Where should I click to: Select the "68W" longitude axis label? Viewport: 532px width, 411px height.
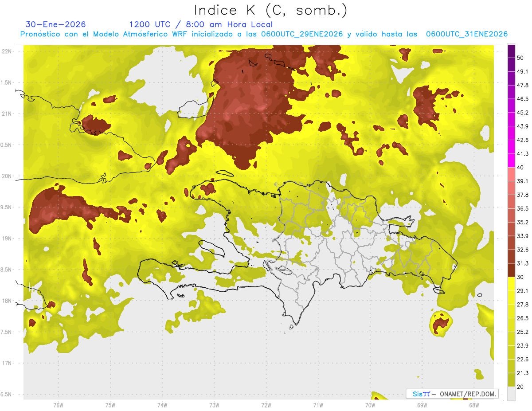pos(474,405)
